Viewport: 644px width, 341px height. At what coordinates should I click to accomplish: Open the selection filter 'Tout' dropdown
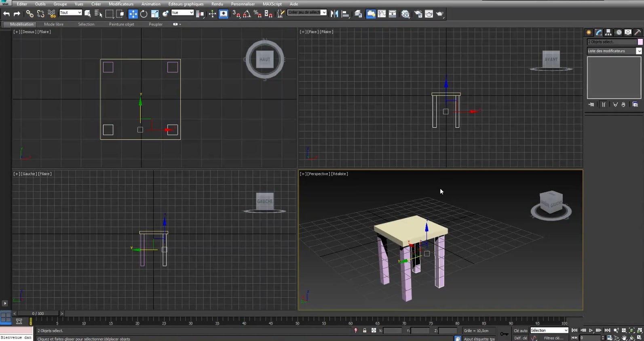click(70, 13)
